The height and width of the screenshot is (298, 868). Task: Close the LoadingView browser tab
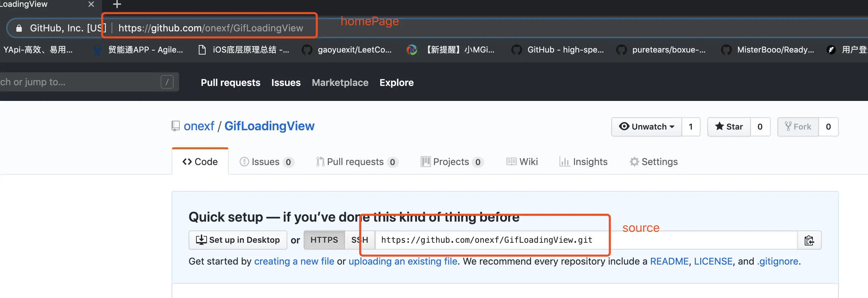coord(91,4)
